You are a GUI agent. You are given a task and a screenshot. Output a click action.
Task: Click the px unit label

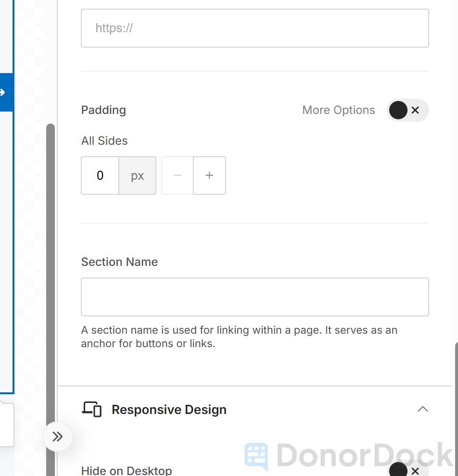[137, 175]
